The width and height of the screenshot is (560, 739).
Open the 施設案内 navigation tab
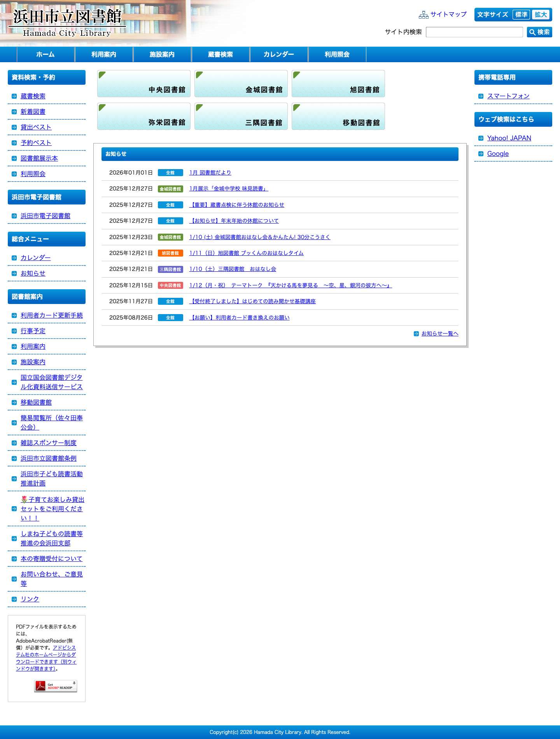tap(162, 54)
